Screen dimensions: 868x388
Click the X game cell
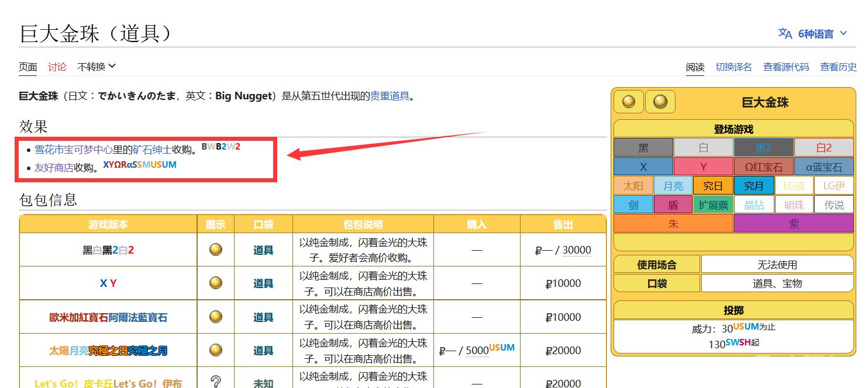(643, 167)
